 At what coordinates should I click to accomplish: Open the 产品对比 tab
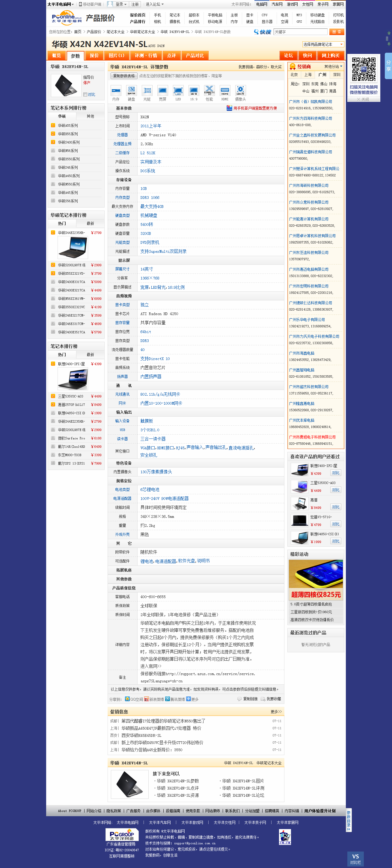[x=195, y=55]
